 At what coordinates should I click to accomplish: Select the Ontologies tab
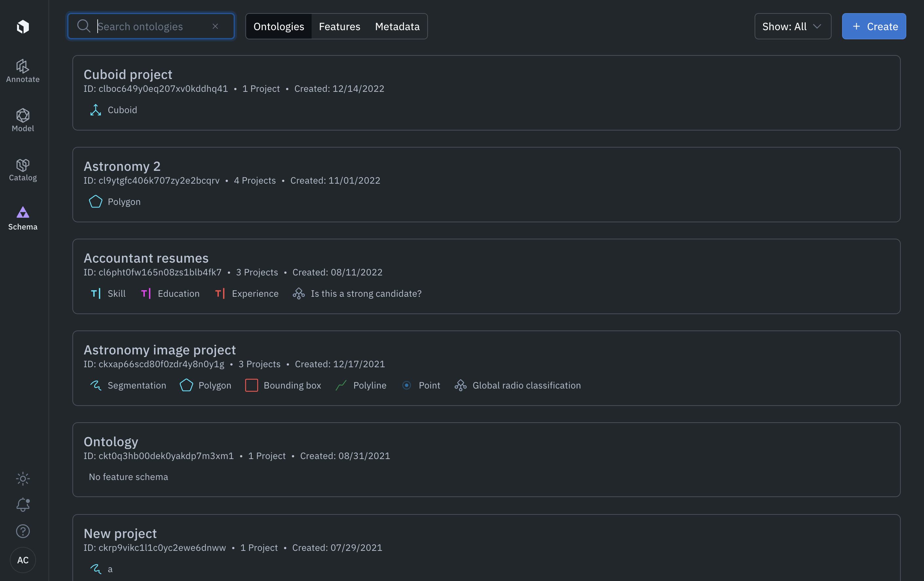(x=279, y=26)
